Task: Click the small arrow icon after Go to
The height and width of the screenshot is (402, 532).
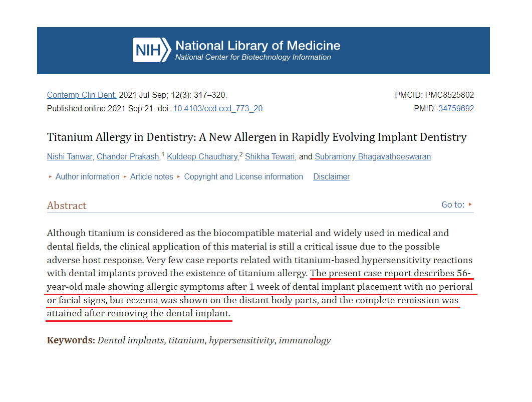Action: (x=470, y=205)
